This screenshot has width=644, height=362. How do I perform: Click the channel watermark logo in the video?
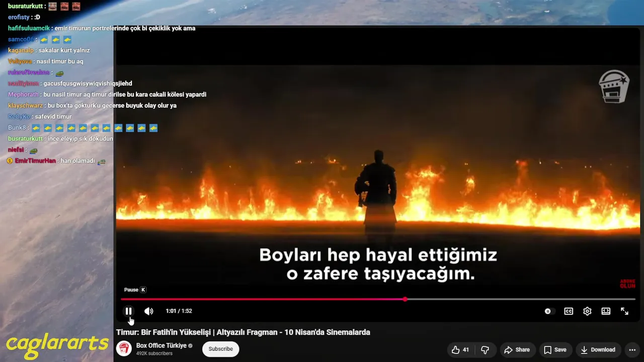coord(614,86)
